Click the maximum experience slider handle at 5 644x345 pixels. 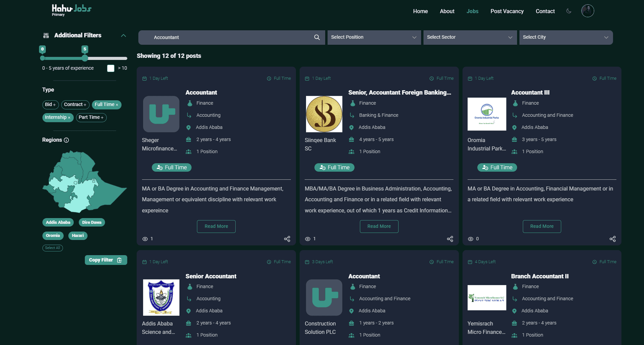[85, 58]
